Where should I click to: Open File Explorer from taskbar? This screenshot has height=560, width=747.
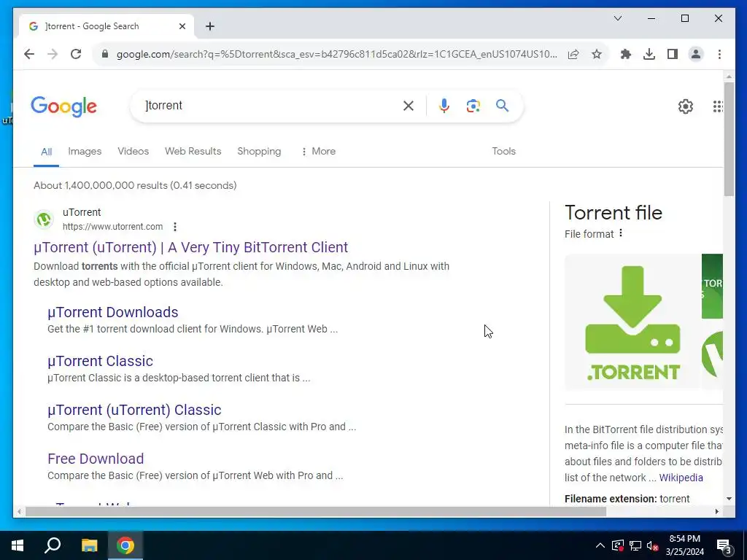tap(89, 545)
